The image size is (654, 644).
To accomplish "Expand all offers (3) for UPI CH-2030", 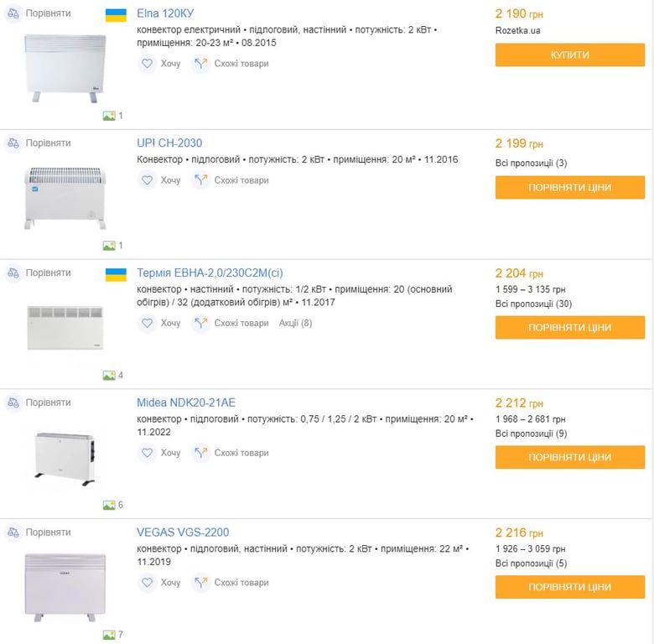I will [531, 163].
